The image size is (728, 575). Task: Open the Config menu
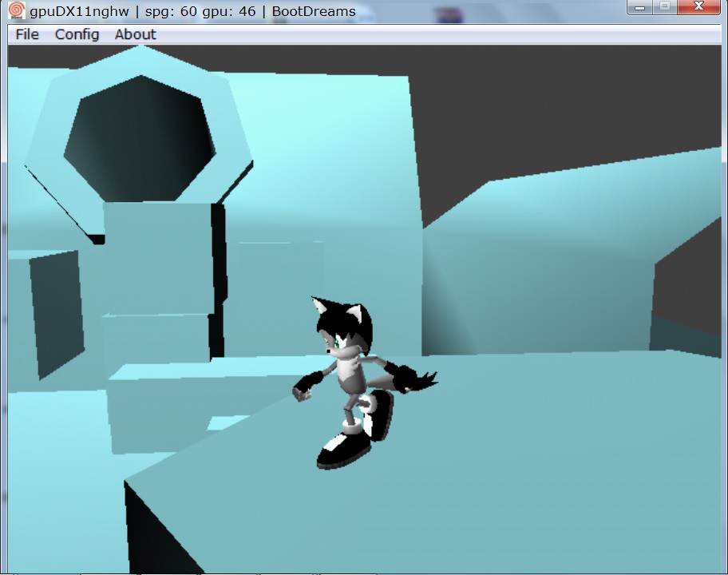[77, 34]
